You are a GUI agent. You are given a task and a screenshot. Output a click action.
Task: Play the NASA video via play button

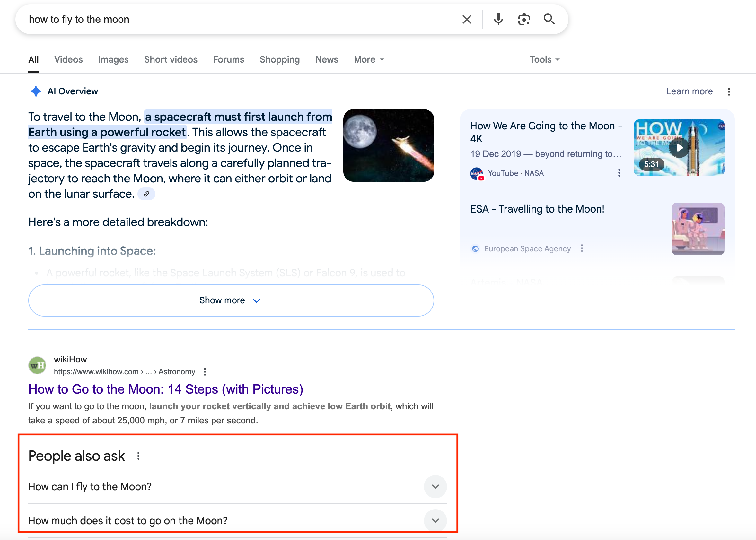679,148
